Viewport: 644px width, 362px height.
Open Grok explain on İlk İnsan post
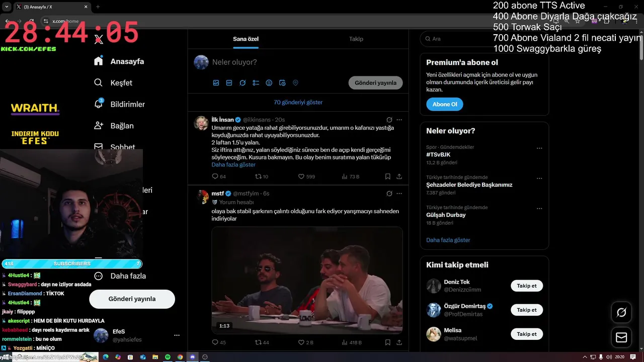pyautogui.click(x=389, y=120)
